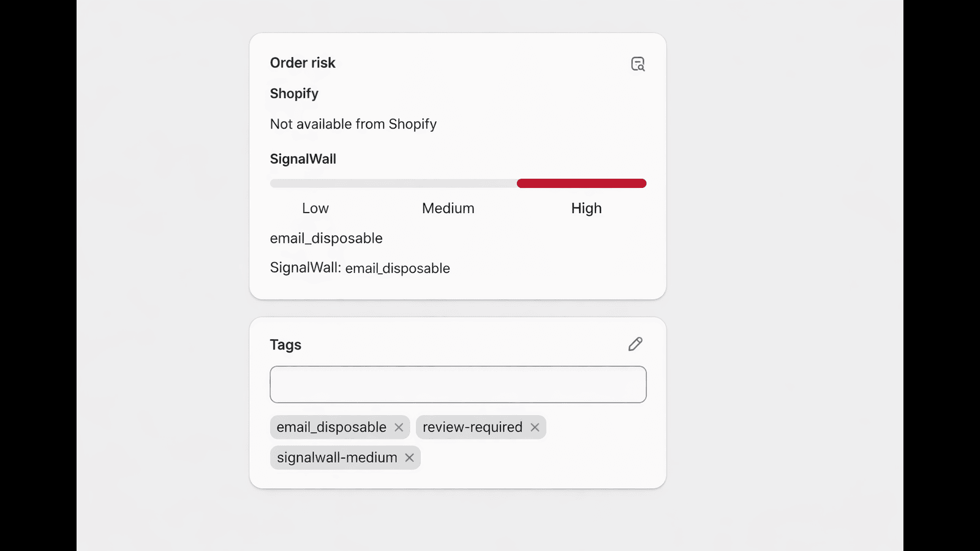The image size is (980, 551).
Task: Click the Low risk label
Action: [315, 208]
